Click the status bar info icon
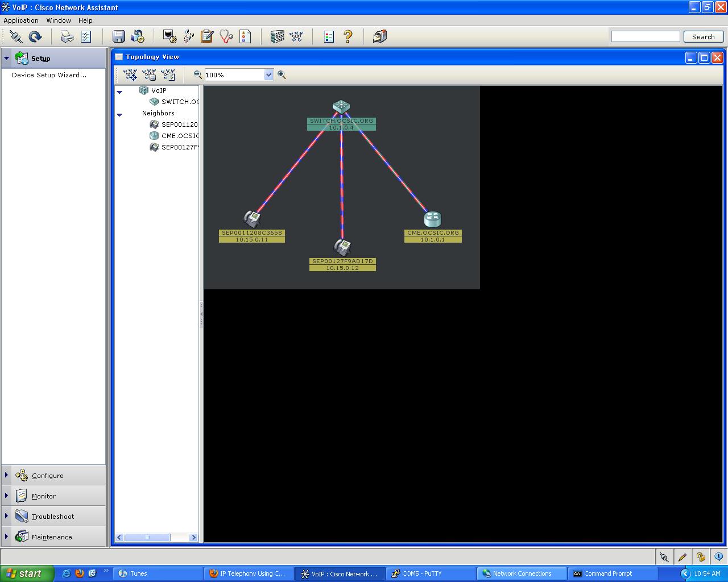This screenshot has height=582, width=728. [719, 557]
